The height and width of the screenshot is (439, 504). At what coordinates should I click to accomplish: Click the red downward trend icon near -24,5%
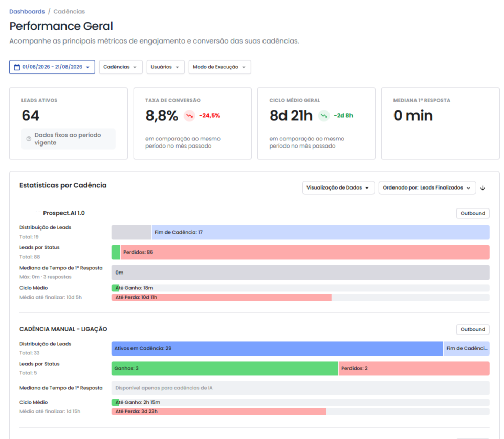coord(189,116)
